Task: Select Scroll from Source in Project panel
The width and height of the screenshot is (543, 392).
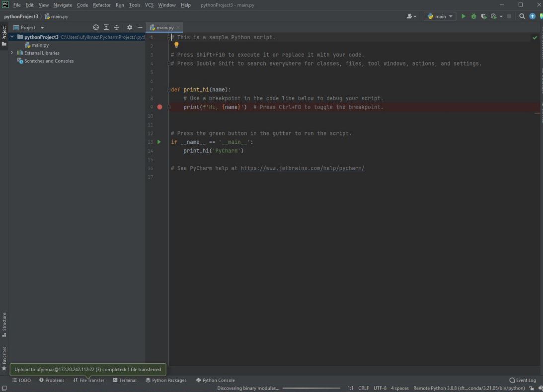Action: pyautogui.click(x=96, y=27)
